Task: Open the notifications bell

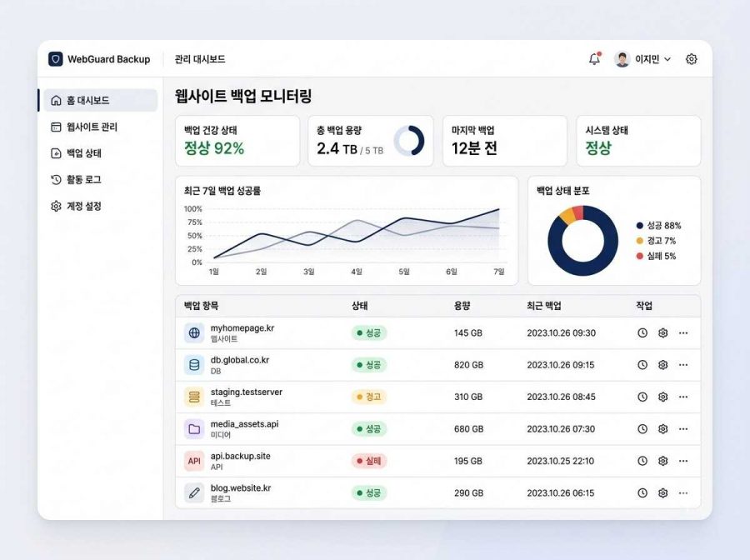Action: tap(594, 59)
